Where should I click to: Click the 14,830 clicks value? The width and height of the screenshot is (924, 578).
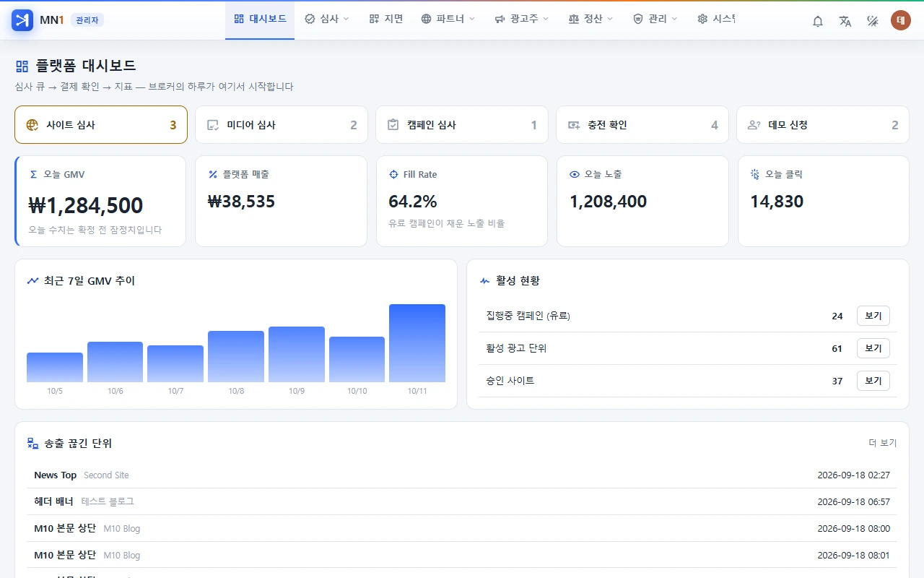click(x=777, y=202)
